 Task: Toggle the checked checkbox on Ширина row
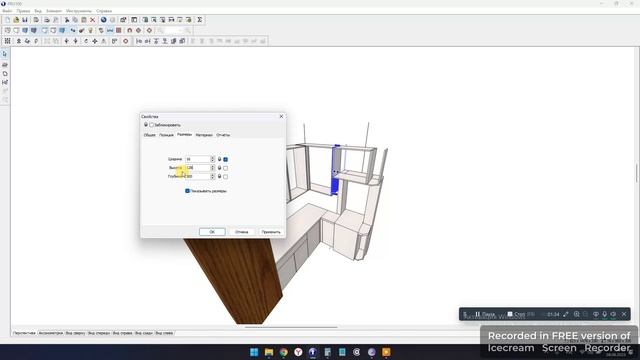(x=226, y=159)
